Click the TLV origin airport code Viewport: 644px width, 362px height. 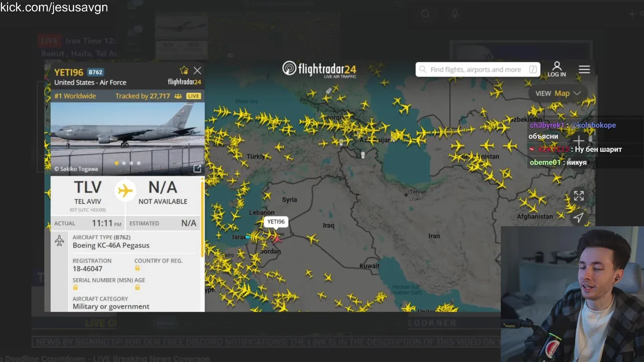(88, 188)
